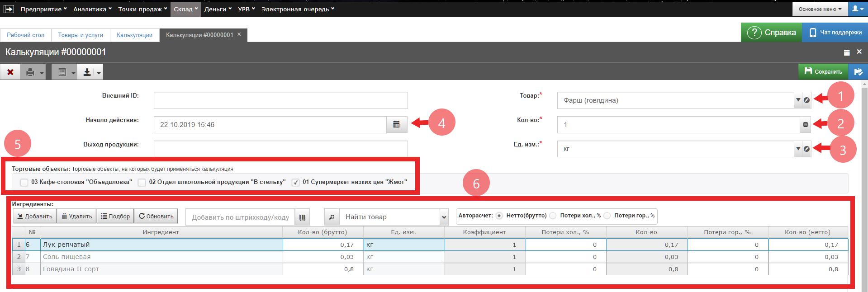Viewport: 868px width, 292px height.
Task: Click the Справка help button
Action: (771, 33)
